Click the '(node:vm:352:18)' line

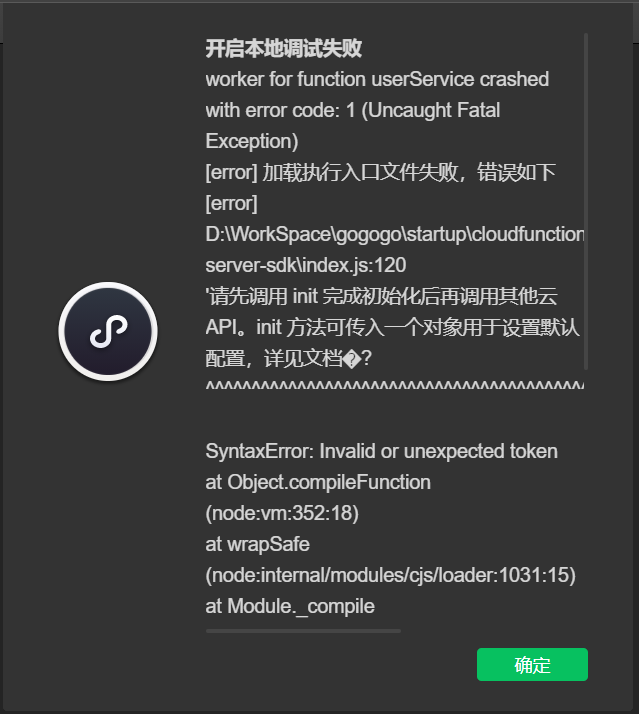[282, 513]
